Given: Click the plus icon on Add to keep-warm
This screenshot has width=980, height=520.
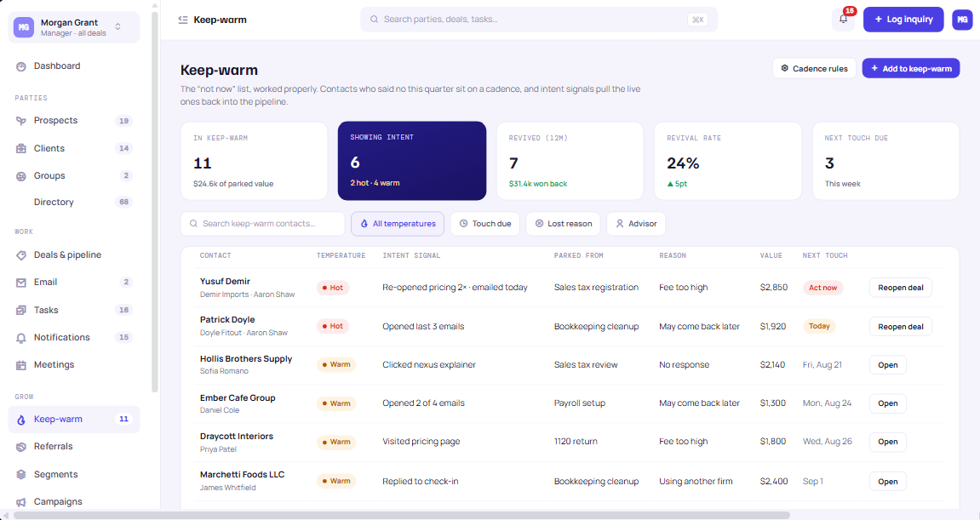Looking at the screenshot, I should click(x=874, y=68).
